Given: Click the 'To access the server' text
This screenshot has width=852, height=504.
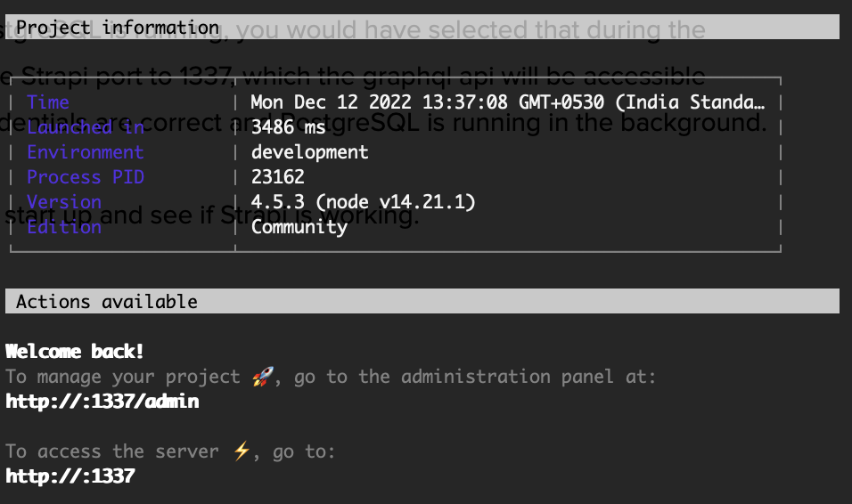Looking at the screenshot, I should 112,451.
